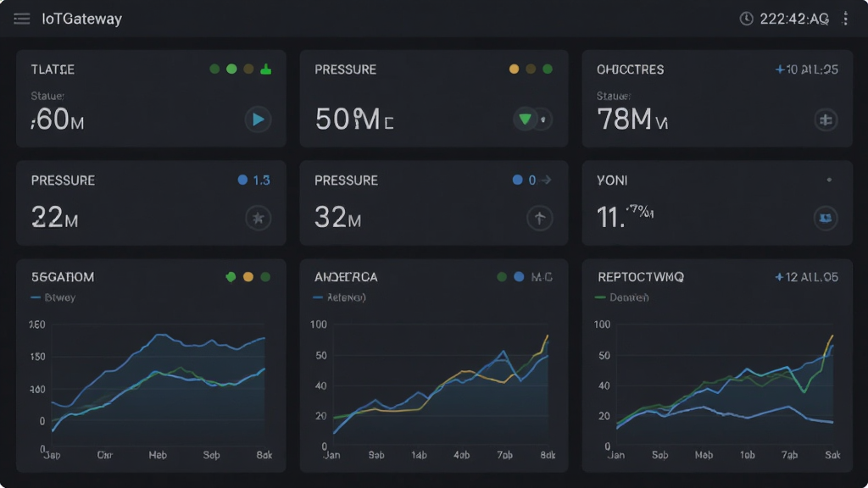This screenshot has width=868, height=488.
Task: Click the clock icon in the header
Action: coord(746,19)
